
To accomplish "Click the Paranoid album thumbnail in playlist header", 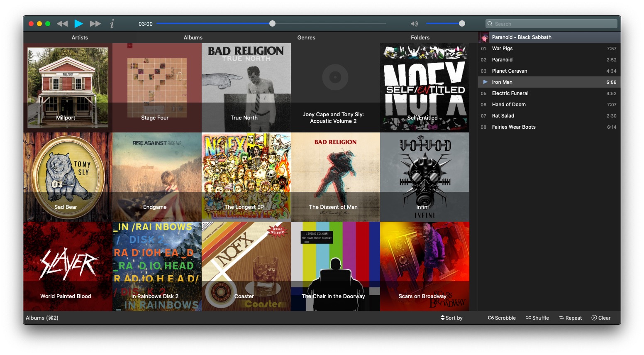I will [484, 37].
